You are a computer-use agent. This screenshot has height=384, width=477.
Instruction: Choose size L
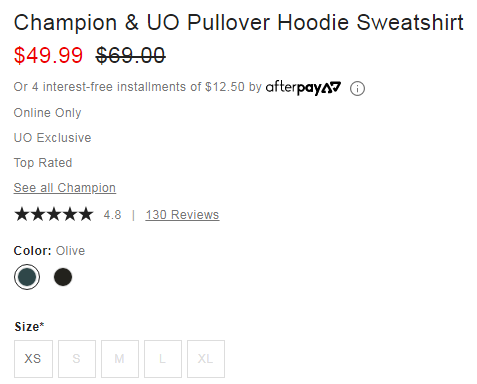coord(163,359)
